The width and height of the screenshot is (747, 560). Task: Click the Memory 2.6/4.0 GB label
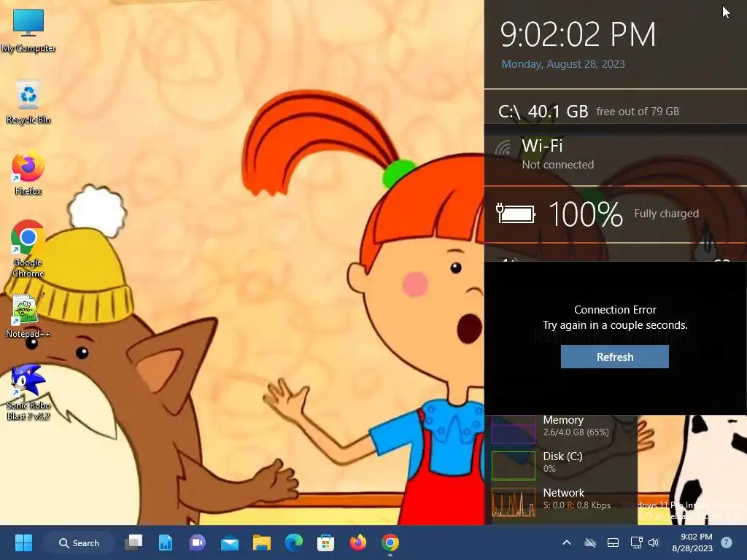point(576,426)
